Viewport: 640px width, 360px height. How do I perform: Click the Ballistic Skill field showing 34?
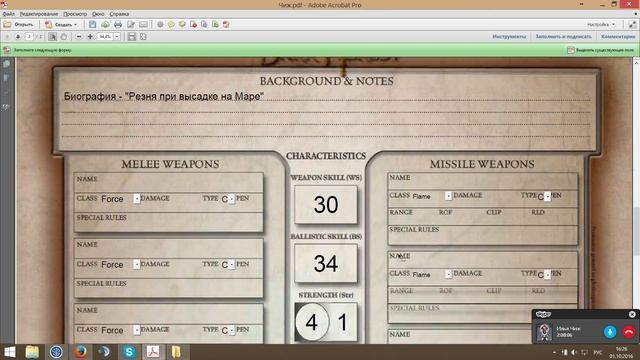click(326, 263)
